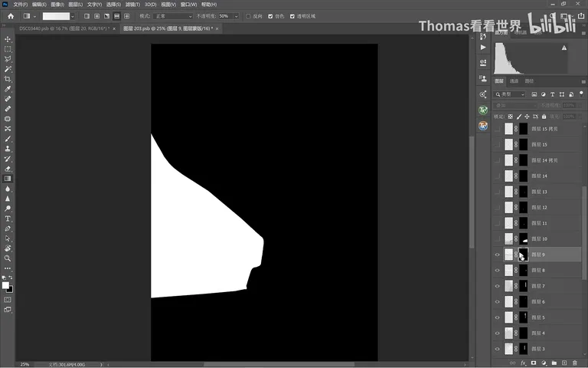The width and height of the screenshot is (588, 368).
Task: Open the gradient preset picker arrow
Action: (73, 16)
